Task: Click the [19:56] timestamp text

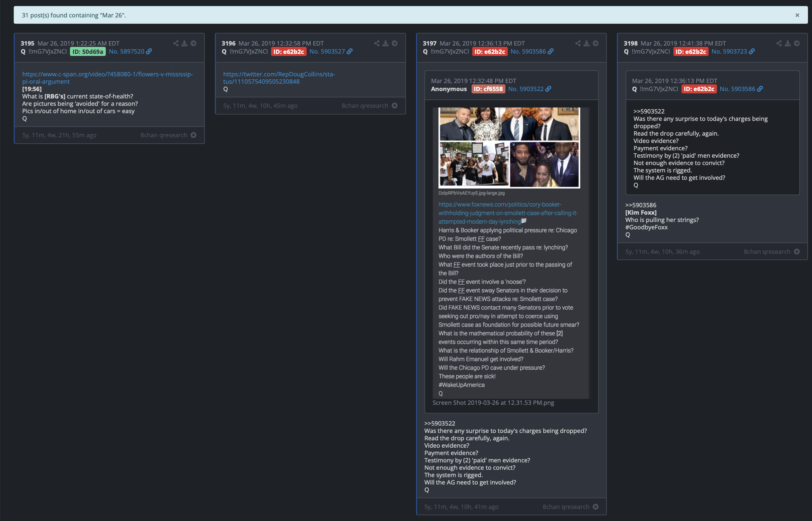Action: (32, 89)
